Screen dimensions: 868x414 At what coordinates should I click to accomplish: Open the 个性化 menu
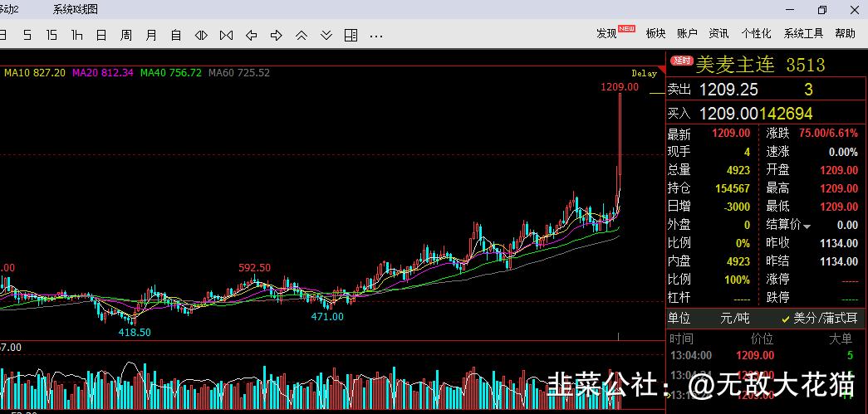[x=756, y=33]
